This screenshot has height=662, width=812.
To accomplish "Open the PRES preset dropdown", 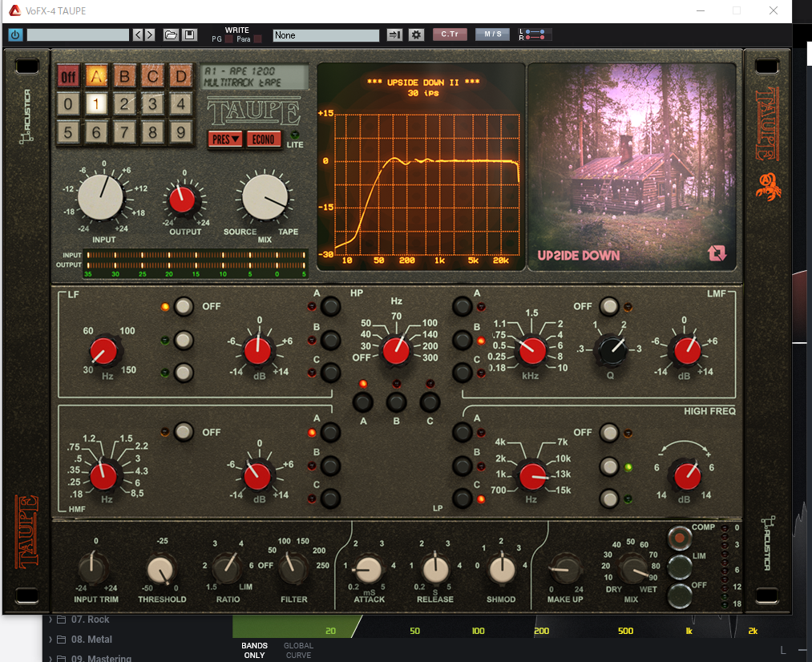I will [x=226, y=139].
